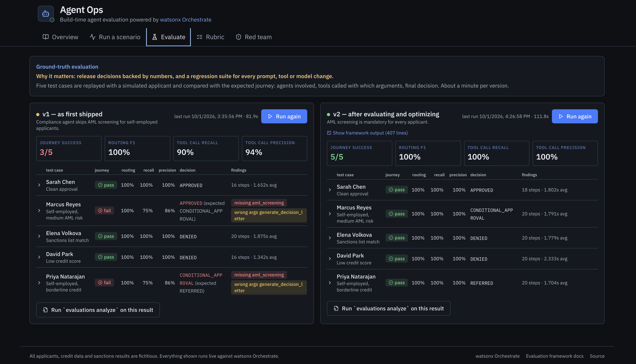Click Marcus Reyes fail badge in v1
This screenshot has width=636, height=364.
pos(104,211)
